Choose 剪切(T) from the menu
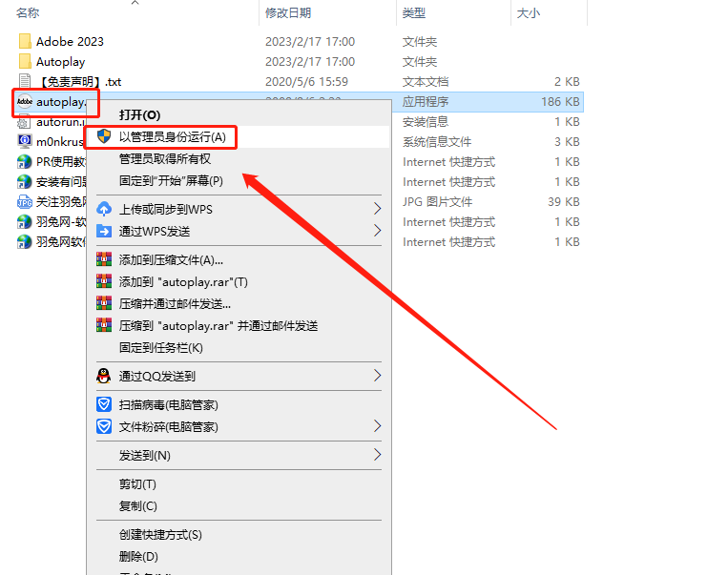The image size is (728, 575). [x=137, y=484]
